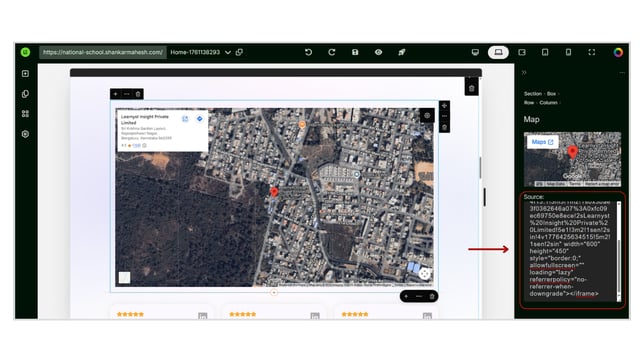Click the review count link in card
This screenshot has width=644, height=362.
coord(137,145)
